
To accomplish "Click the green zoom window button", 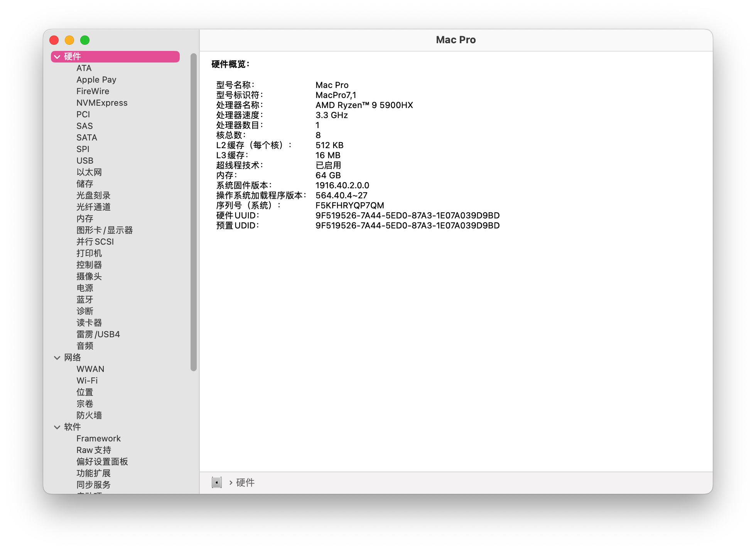I will click(85, 40).
